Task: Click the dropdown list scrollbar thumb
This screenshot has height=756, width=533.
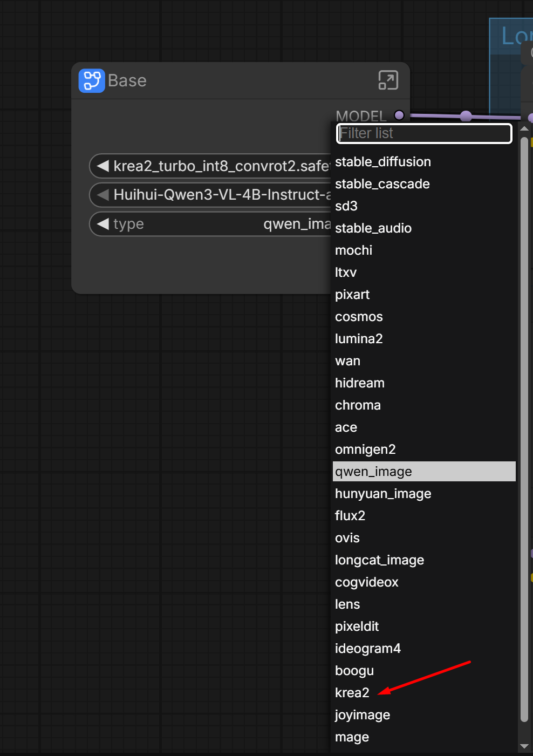Action: 524,429
